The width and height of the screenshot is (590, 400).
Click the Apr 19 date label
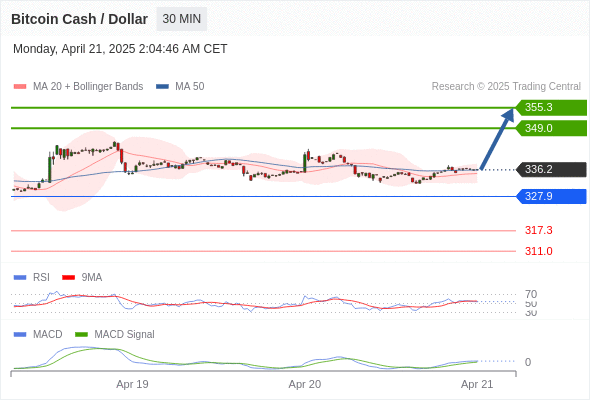[132, 384]
